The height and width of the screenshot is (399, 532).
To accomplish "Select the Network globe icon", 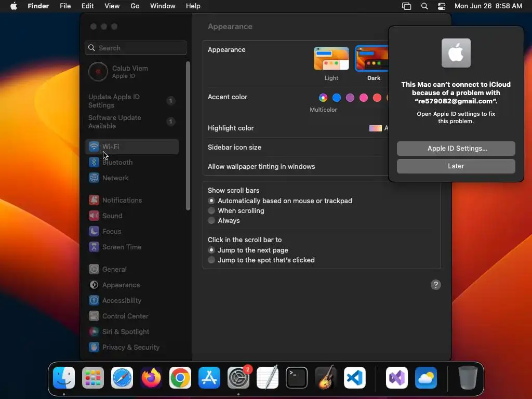I will 94,178.
